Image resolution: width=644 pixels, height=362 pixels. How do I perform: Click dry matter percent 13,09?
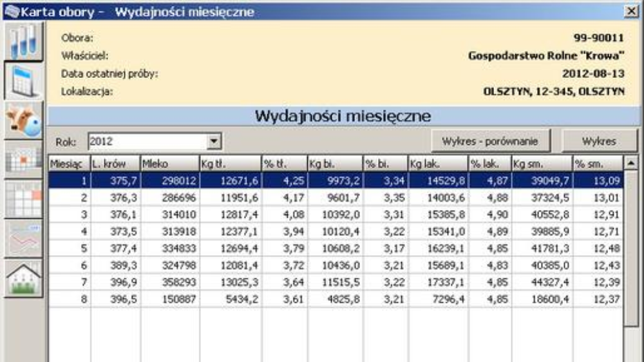[598, 181]
